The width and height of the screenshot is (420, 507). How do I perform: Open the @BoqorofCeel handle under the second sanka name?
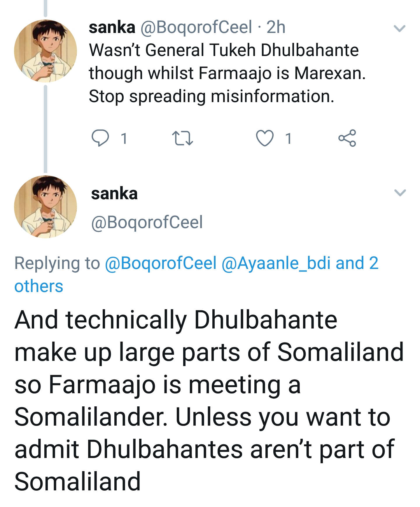[x=147, y=222]
